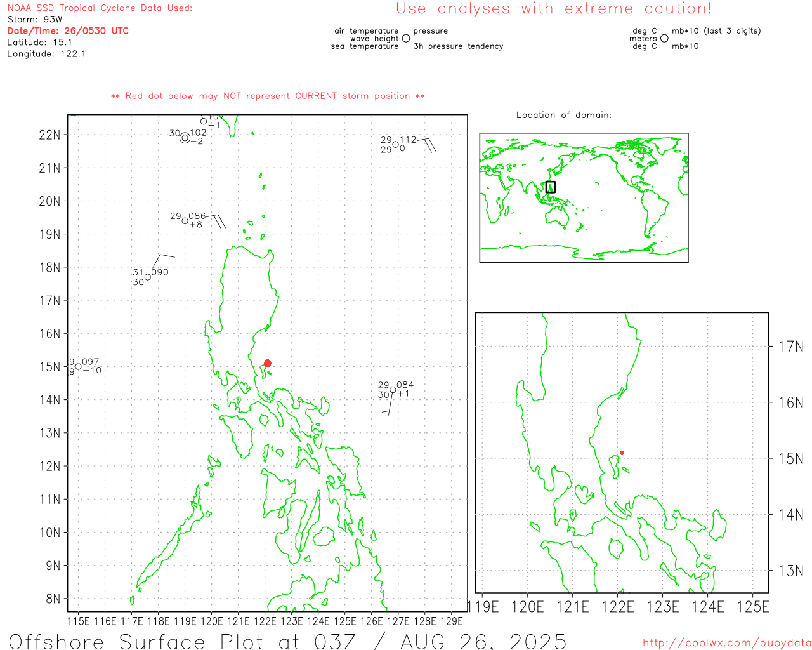Click the '10N' latitude axis label

(x=50, y=533)
